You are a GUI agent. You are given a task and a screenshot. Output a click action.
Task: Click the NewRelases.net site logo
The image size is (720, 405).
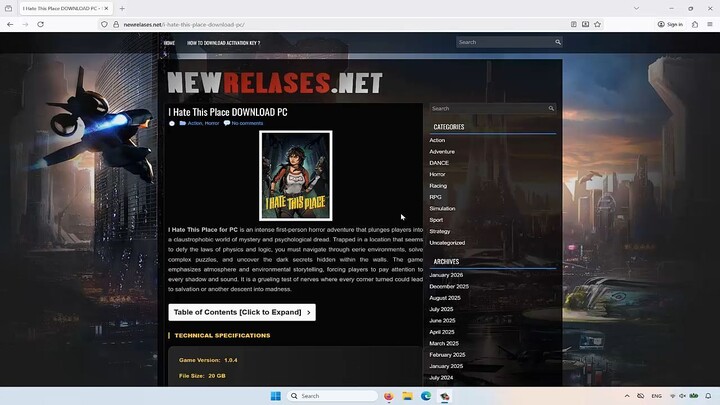pyautogui.click(x=275, y=83)
